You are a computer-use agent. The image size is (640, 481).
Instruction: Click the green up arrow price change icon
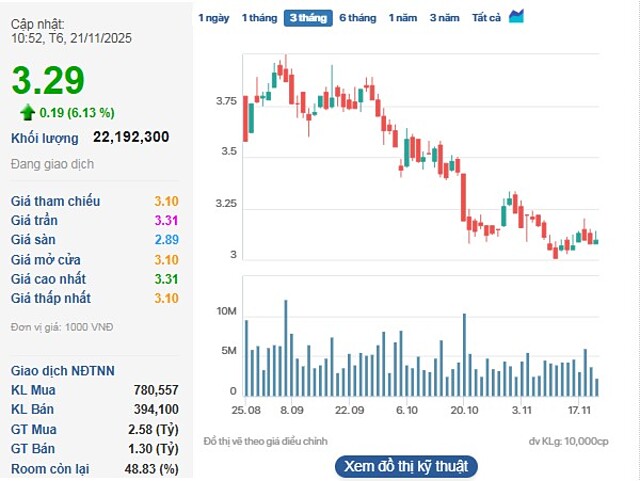(27, 112)
